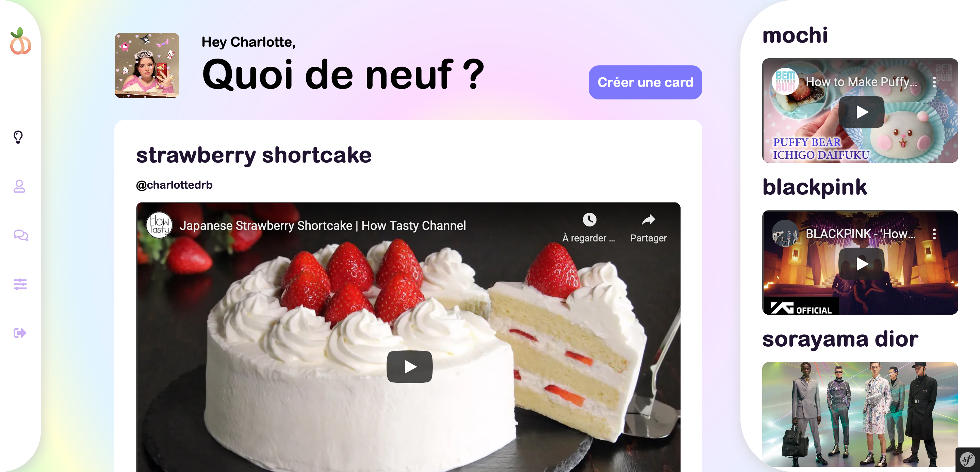Click the Partager share arrow
This screenshot has height=472, width=980.
pyautogui.click(x=648, y=220)
